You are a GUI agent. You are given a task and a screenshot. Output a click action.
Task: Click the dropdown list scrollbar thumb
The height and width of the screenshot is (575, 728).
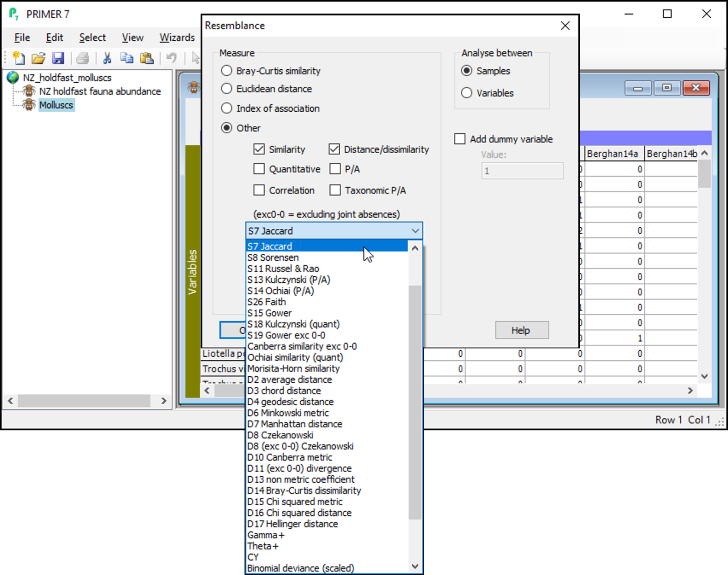(x=415, y=402)
